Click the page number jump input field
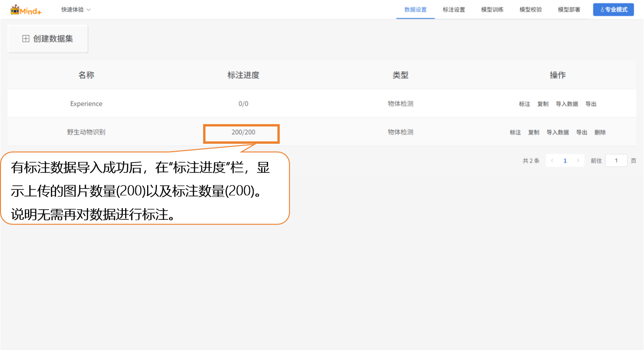644x350 pixels. pos(616,161)
